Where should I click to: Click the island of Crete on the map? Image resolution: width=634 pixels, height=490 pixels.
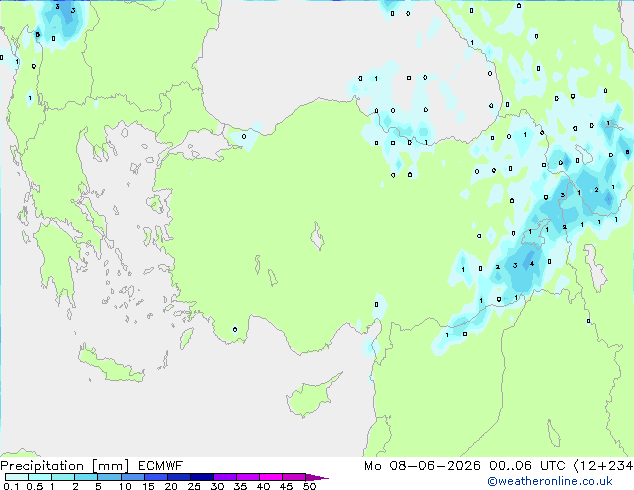coord(110,366)
